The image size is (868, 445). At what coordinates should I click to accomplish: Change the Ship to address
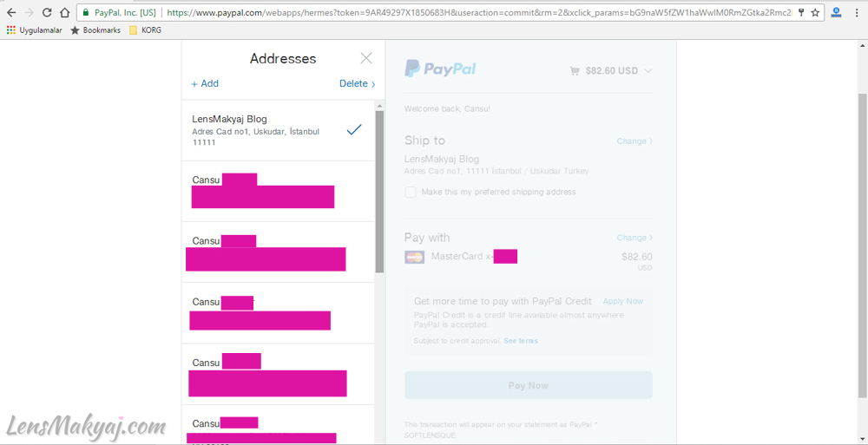point(635,141)
